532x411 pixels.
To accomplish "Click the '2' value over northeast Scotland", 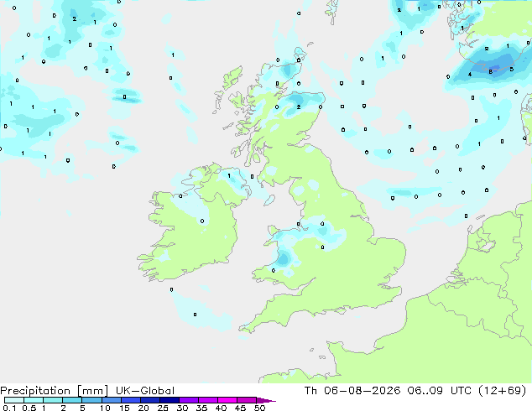I will tap(299, 107).
